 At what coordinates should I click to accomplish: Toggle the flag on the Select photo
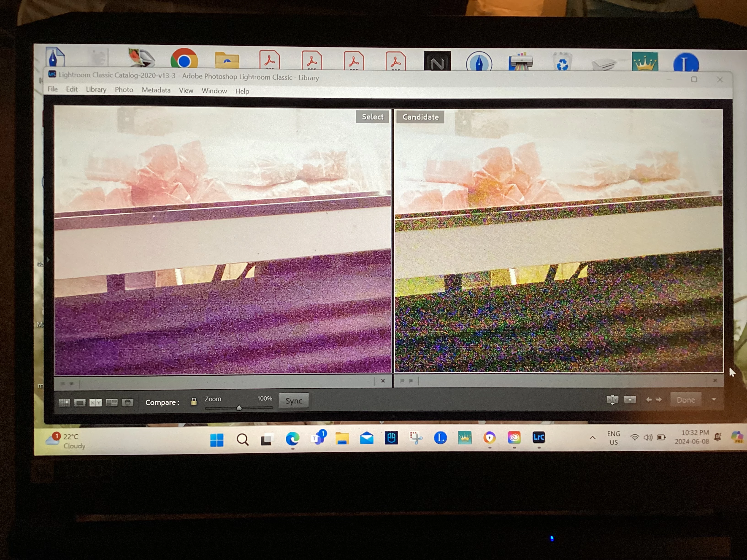(x=63, y=383)
